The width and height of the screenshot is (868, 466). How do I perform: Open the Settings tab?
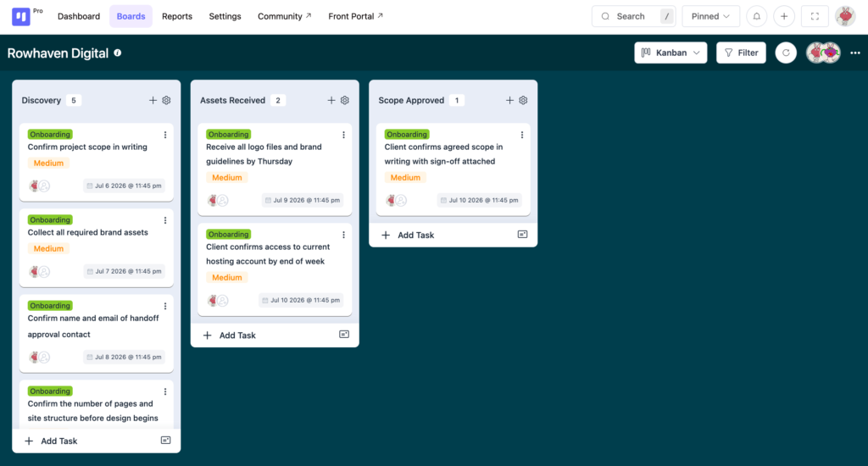(x=225, y=17)
